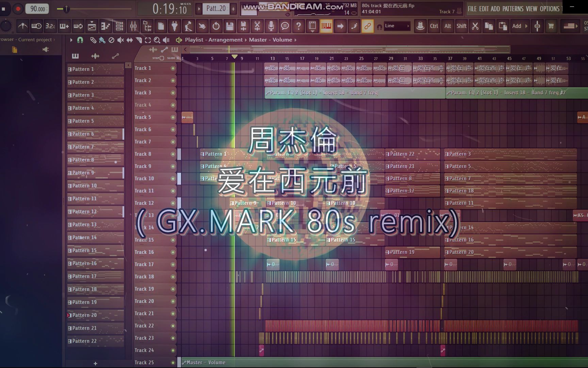The height and width of the screenshot is (368, 588).
Task: Select the playlist draw pencil tool
Action: click(x=93, y=40)
